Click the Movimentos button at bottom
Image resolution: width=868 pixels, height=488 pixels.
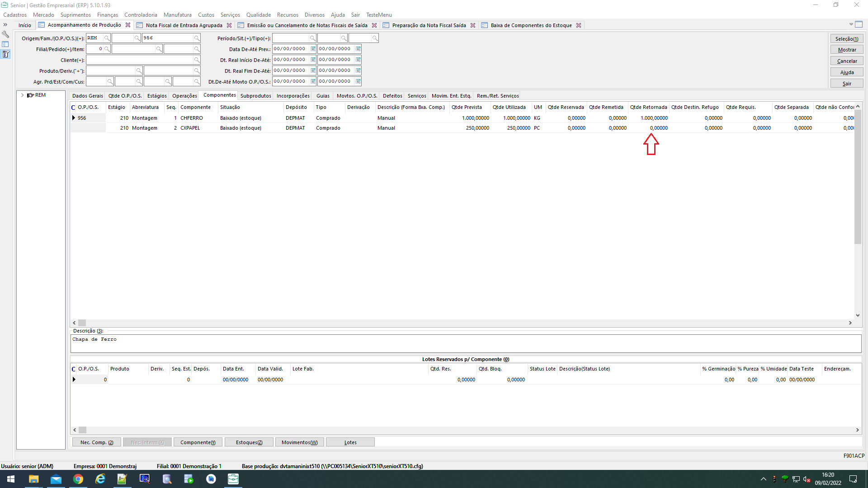click(x=299, y=442)
